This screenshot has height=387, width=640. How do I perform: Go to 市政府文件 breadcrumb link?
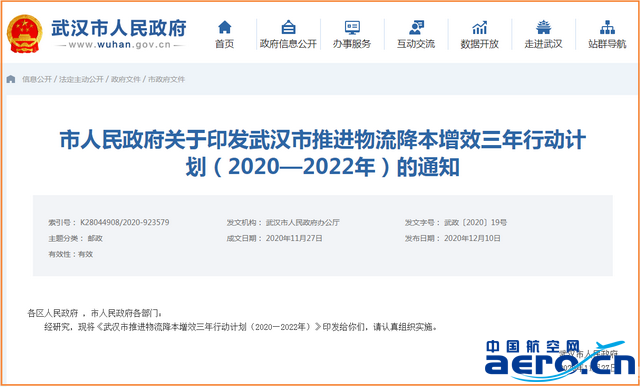(167, 80)
